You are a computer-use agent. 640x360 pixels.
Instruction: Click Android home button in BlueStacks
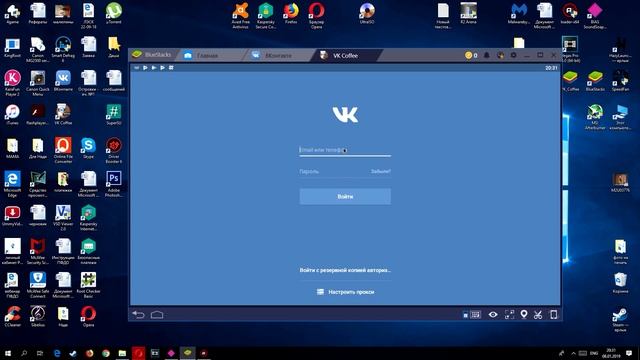tap(157, 315)
